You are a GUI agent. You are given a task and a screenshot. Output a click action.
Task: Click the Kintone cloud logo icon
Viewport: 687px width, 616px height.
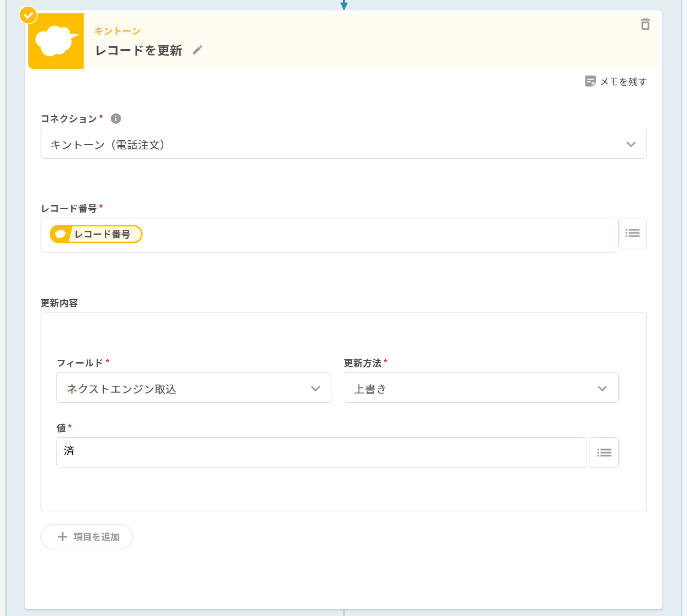point(56,41)
